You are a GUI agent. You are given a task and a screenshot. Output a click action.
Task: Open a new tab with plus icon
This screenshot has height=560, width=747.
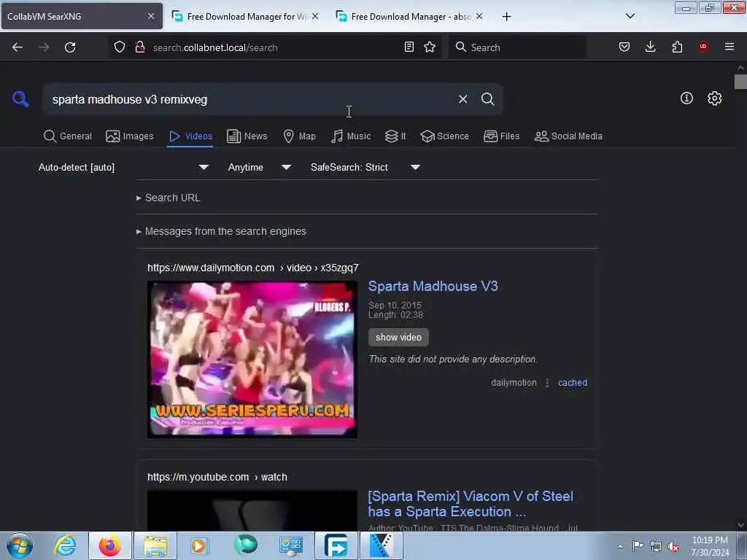point(506,17)
